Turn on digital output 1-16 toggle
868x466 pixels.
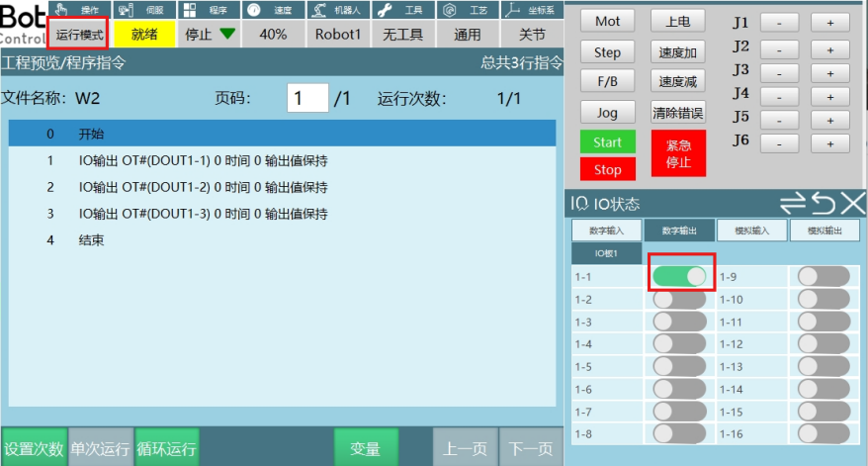824,433
